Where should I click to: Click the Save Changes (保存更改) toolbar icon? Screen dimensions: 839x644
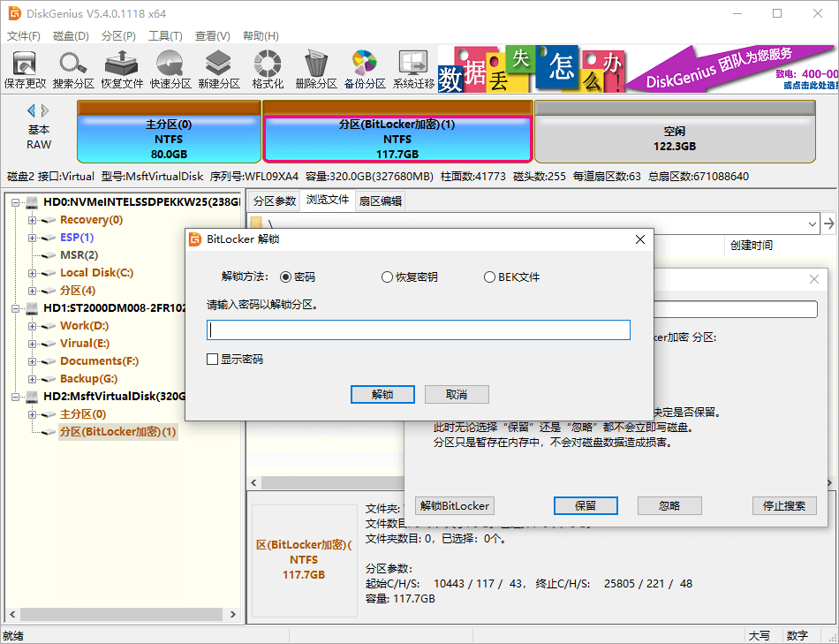[x=25, y=70]
